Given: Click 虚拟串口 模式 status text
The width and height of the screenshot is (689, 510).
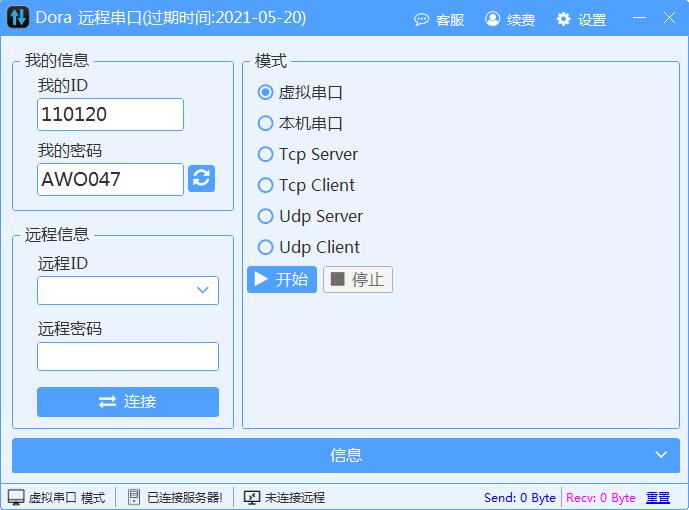Looking at the screenshot, I should (67, 498).
